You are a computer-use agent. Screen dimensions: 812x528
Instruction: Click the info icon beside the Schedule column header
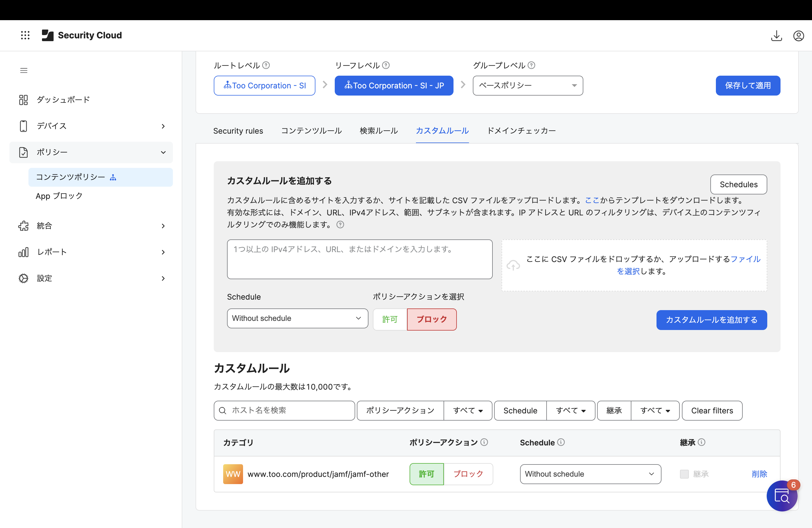point(561,442)
